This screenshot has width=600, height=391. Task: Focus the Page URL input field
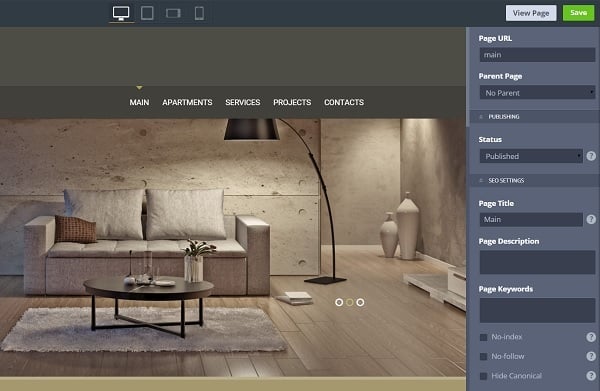pos(537,55)
